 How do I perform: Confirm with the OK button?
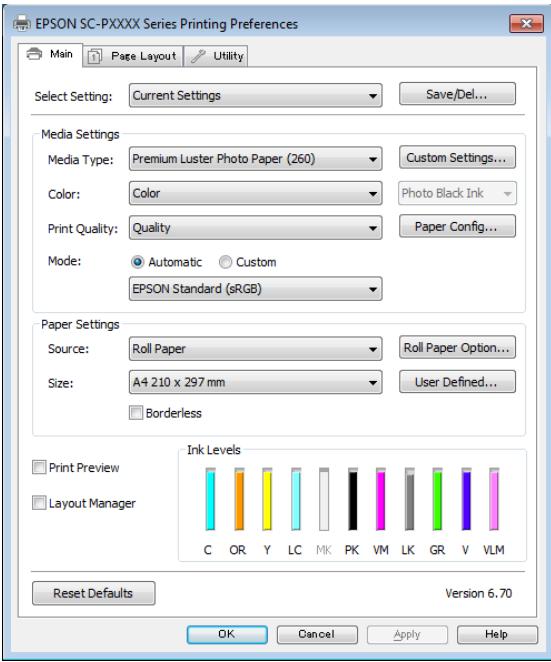click(227, 635)
